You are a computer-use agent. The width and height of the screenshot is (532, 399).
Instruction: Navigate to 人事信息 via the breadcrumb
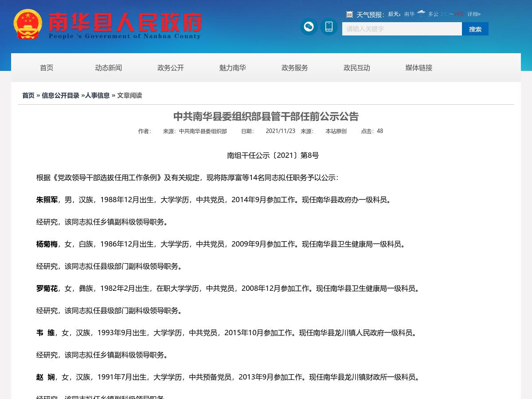click(97, 95)
